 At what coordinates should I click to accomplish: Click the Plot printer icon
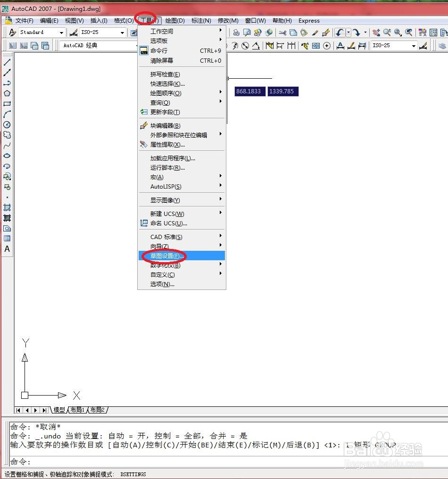(236, 33)
